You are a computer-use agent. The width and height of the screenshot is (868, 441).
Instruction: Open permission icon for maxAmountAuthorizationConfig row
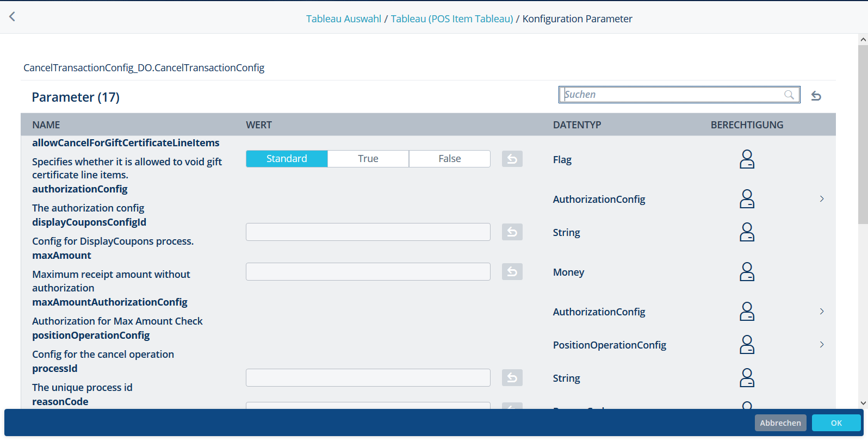(747, 312)
